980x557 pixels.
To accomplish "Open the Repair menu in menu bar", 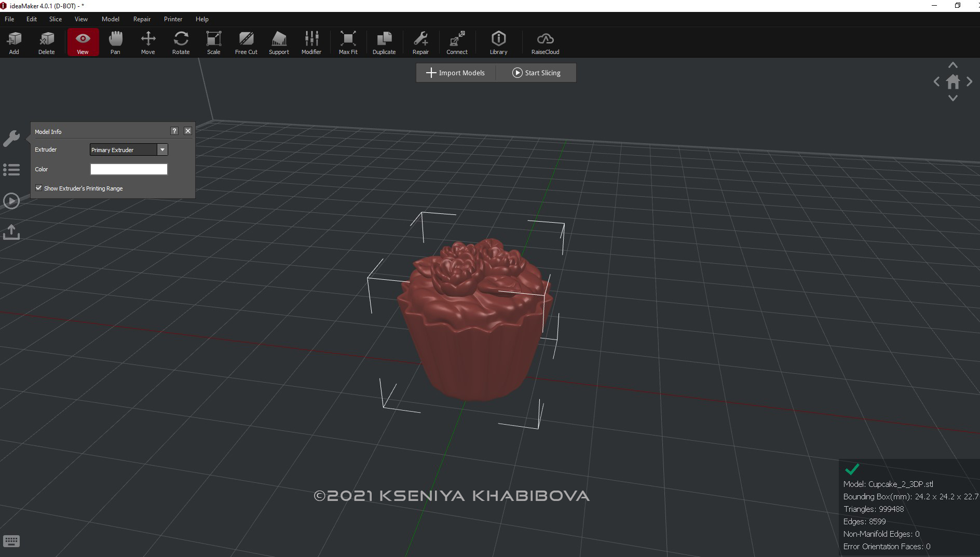I will coord(142,19).
